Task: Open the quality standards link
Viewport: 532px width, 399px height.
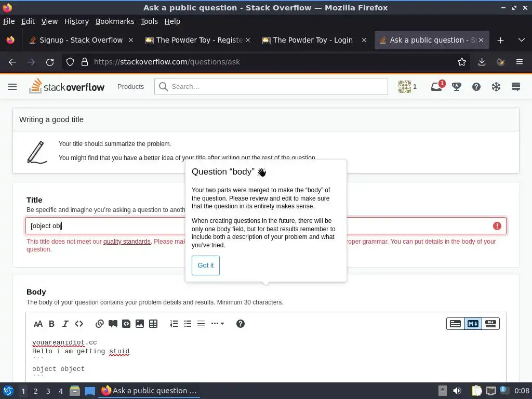Action: (127, 242)
